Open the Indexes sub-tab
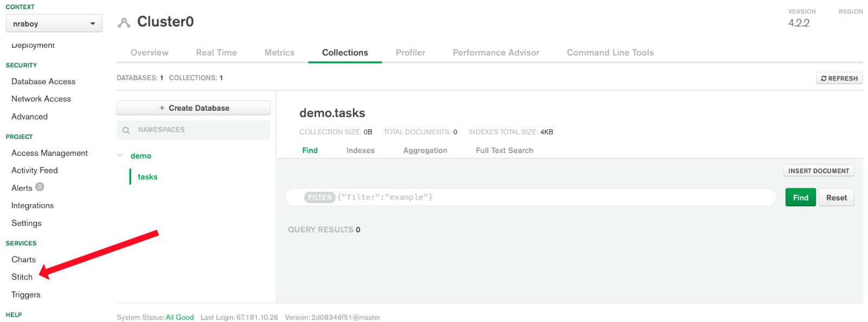The image size is (868, 322). click(360, 150)
